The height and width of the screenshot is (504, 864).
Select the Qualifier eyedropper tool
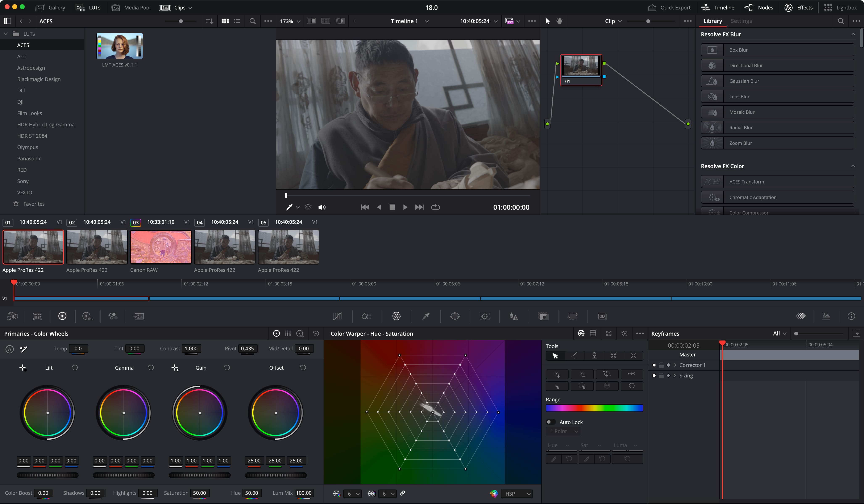(425, 316)
